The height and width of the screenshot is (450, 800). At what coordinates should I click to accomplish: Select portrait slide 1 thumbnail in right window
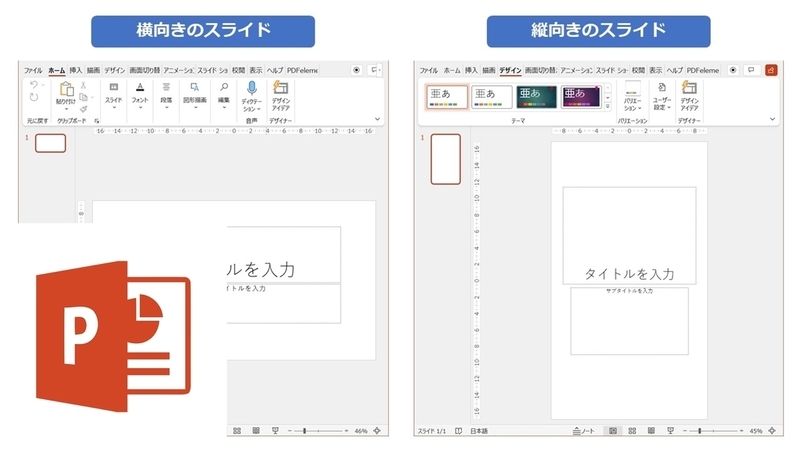coord(445,159)
